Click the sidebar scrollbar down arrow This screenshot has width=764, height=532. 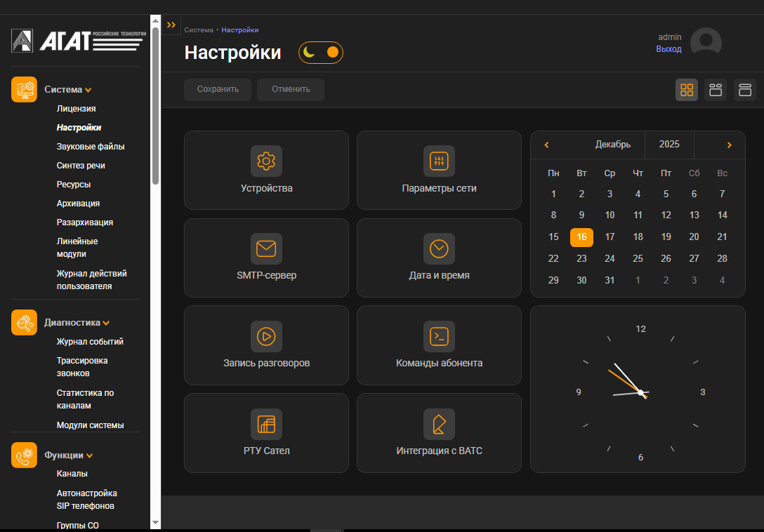155,523
